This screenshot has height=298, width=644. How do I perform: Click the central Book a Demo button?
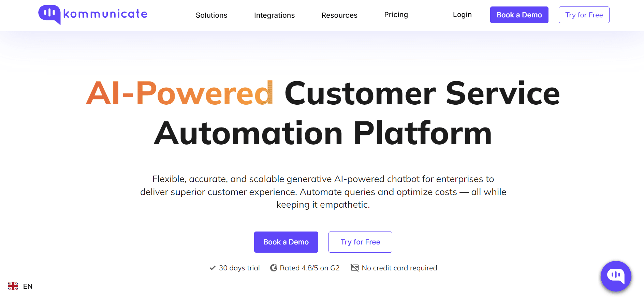point(286,242)
